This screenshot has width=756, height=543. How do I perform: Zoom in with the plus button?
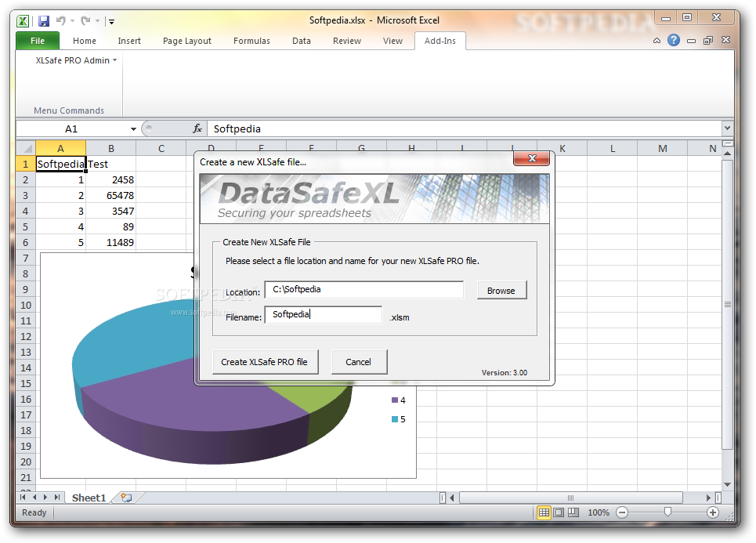(713, 512)
